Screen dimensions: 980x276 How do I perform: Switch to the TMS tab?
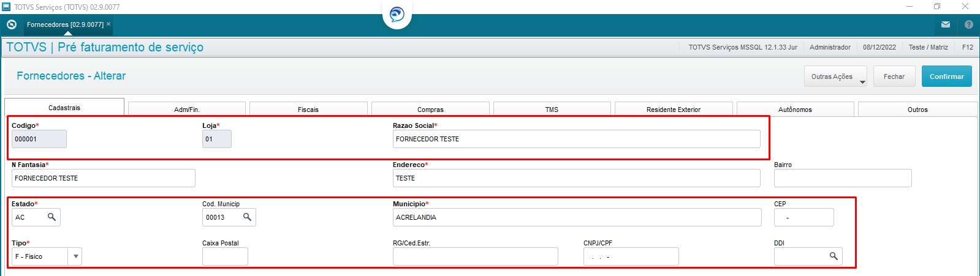point(552,110)
